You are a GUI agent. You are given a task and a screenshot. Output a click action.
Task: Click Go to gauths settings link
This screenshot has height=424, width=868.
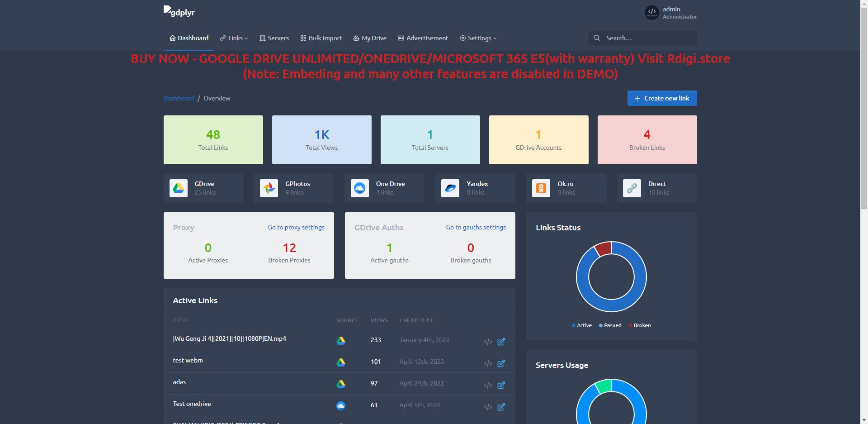point(476,227)
